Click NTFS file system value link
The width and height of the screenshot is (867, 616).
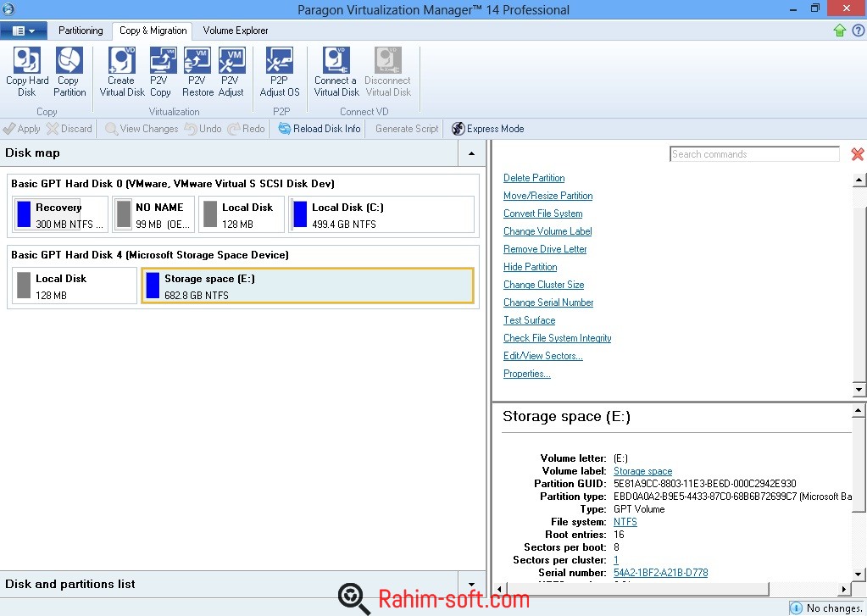coord(625,522)
